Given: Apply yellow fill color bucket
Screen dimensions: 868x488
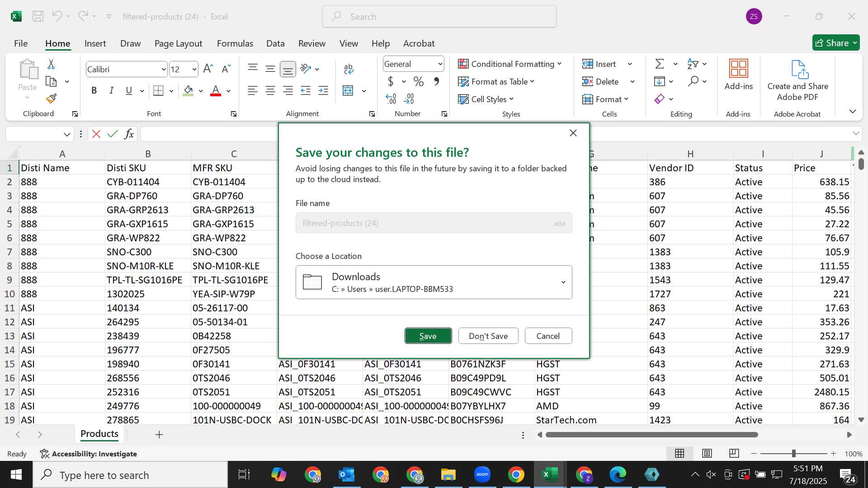Looking at the screenshot, I should click(x=189, y=91).
